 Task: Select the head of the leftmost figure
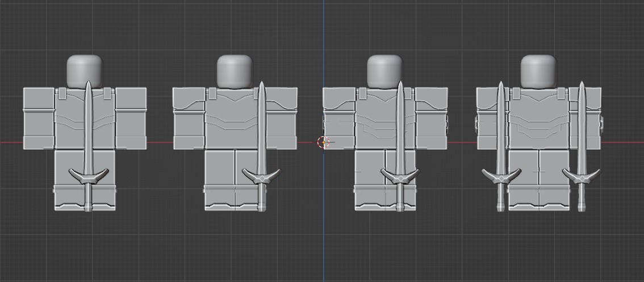(x=84, y=71)
